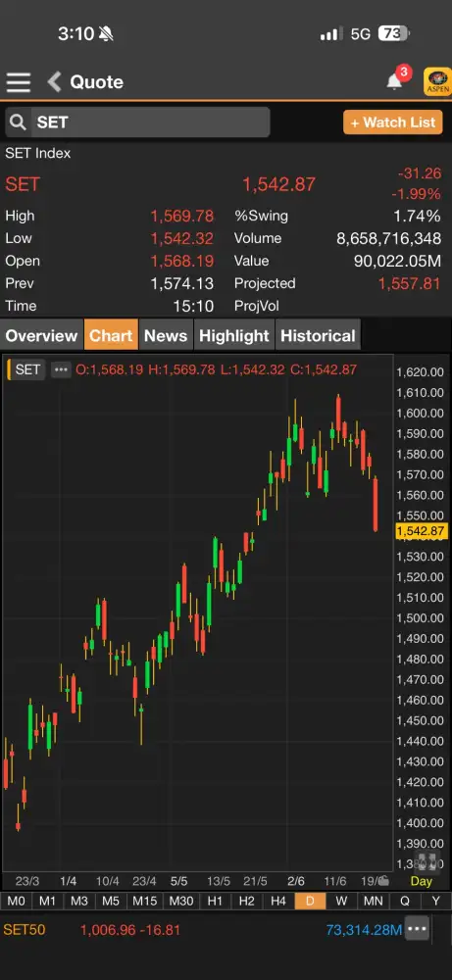This screenshot has width=452, height=980.
Task: Select H1 timeframe
Action: click(215, 901)
